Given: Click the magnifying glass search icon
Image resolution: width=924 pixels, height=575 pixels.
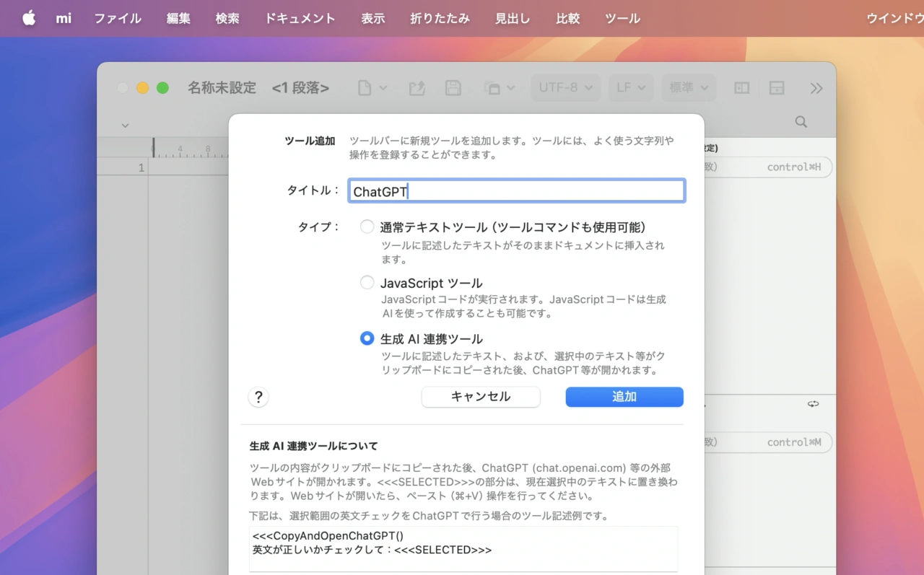Looking at the screenshot, I should [x=801, y=122].
